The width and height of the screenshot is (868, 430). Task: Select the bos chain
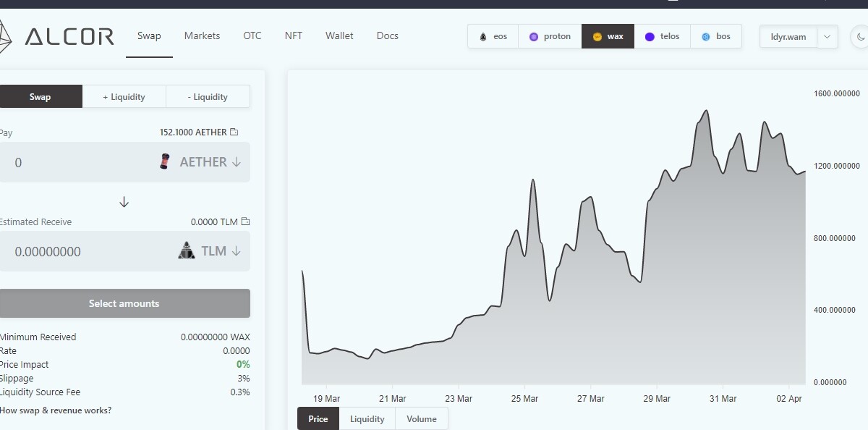coord(716,36)
